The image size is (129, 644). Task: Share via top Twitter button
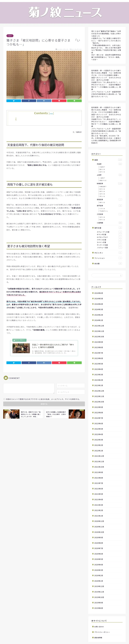point(14,101)
